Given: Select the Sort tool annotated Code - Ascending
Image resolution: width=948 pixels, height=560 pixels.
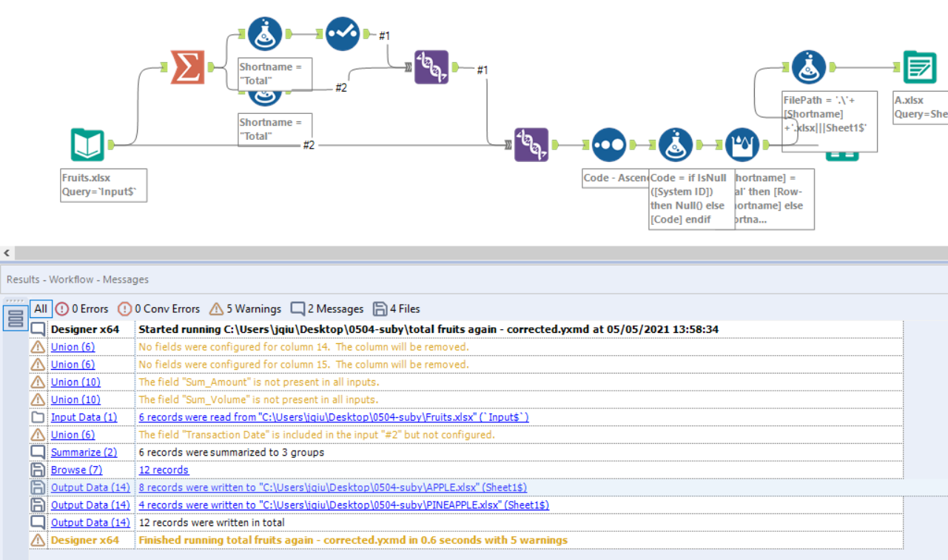Looking at the screenshot, I should tap(608, 144).
